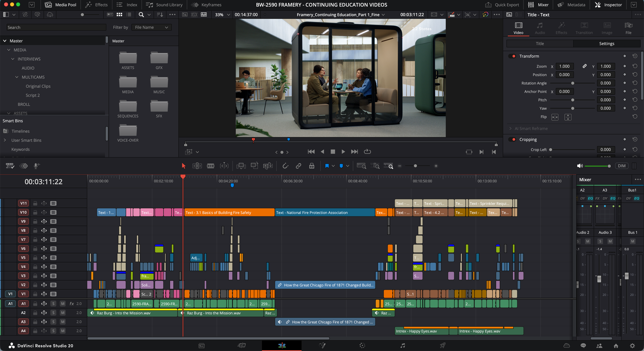The image size is (644, 351).
Task: Toggle the timeline snapping magnet icon
Action: click(285, 166)
